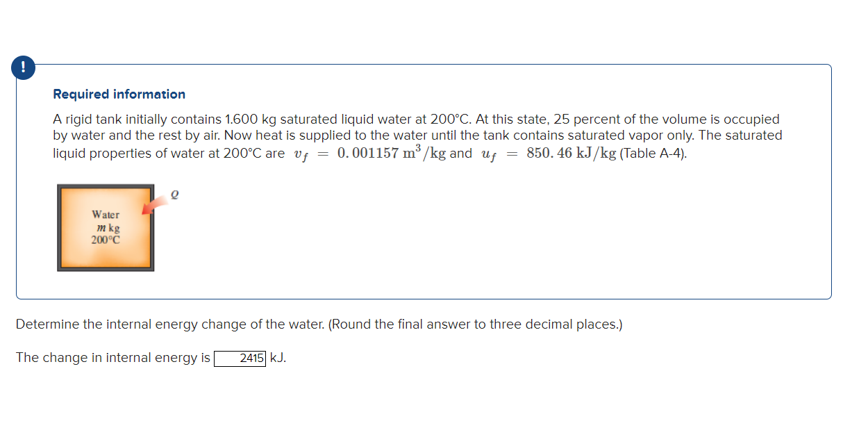Click the 200°C label in the tank image
868x428 pixels.
pos(104,240)
